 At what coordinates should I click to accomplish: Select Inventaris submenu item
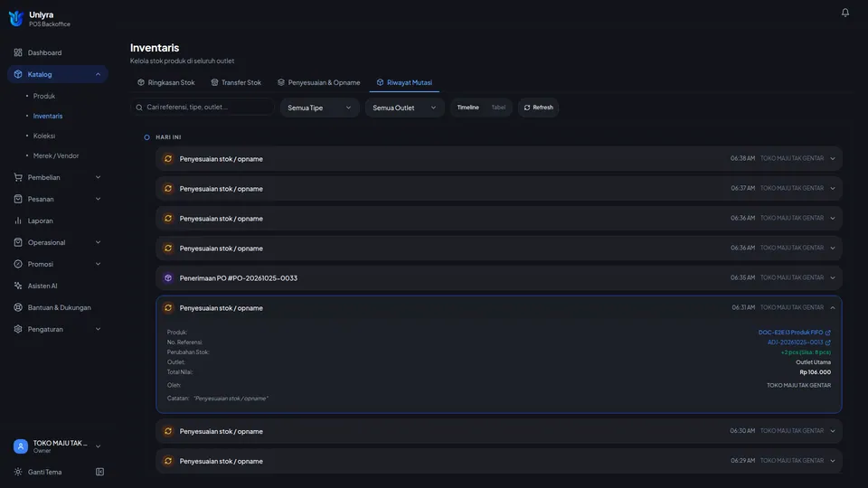(x=48, y=116)
